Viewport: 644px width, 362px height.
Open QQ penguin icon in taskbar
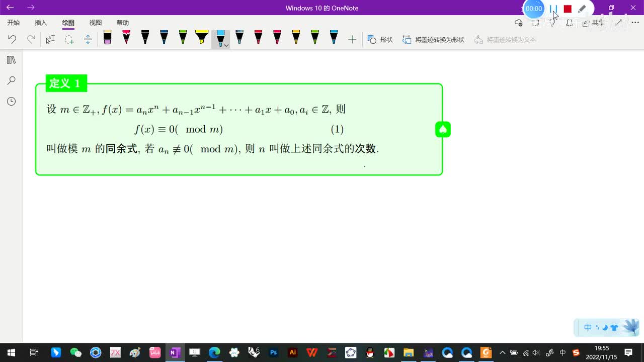click(x=370, y=352)
